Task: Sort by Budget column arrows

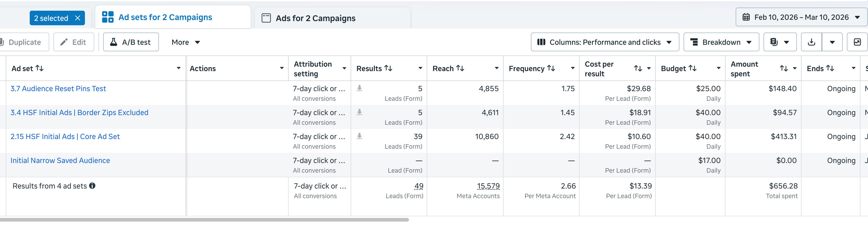Action: [x=692, y=68]
